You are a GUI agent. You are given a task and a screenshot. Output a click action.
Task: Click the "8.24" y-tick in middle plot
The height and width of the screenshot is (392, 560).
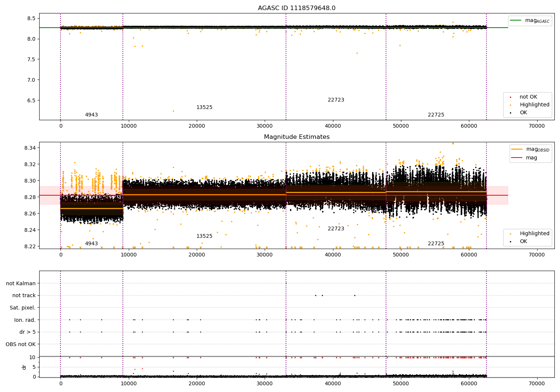pos(30,230)
